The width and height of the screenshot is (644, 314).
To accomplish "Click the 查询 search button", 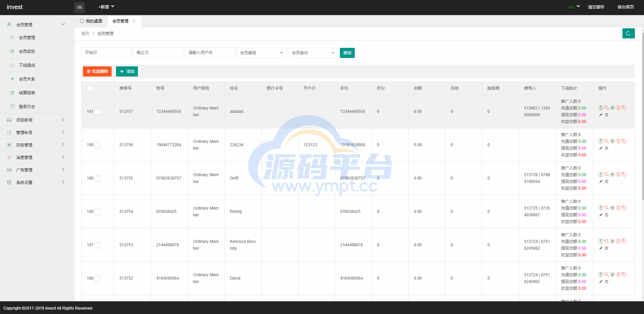I will [347, 53].
